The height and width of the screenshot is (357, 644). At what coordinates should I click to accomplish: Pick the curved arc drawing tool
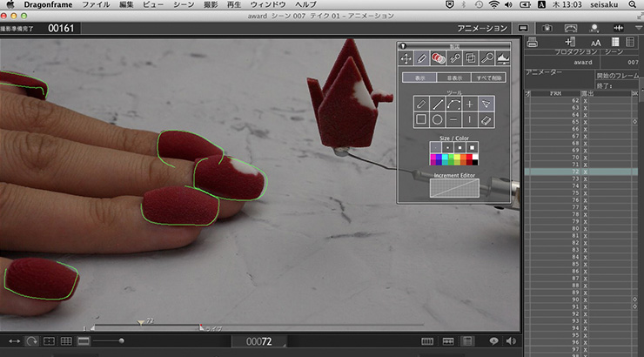pyautogui.click(x=453, y=104)
